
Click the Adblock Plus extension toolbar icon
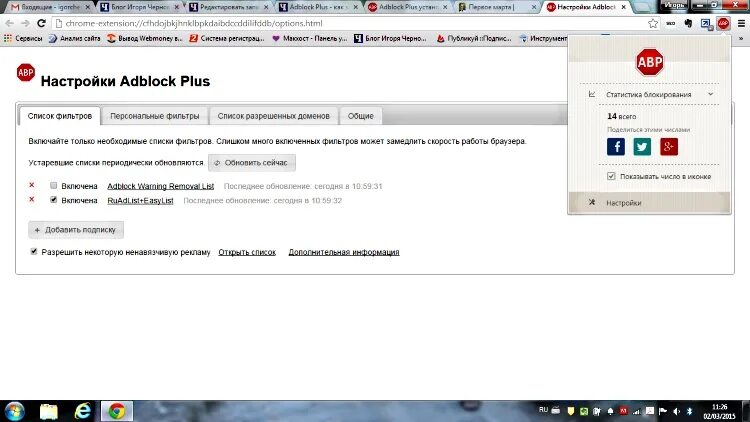723,23
